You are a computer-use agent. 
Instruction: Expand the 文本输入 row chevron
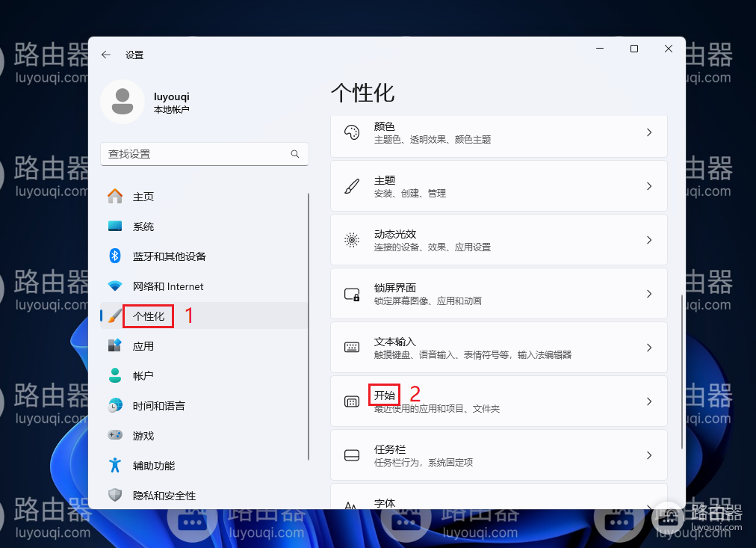pyautogui.click(x=649, y=348)
